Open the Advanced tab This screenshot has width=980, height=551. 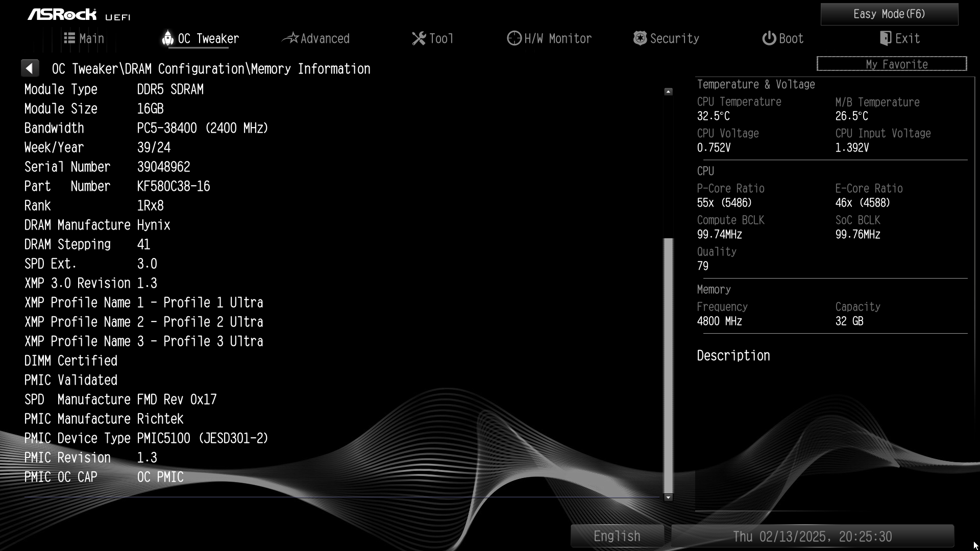tap(316, 38)
